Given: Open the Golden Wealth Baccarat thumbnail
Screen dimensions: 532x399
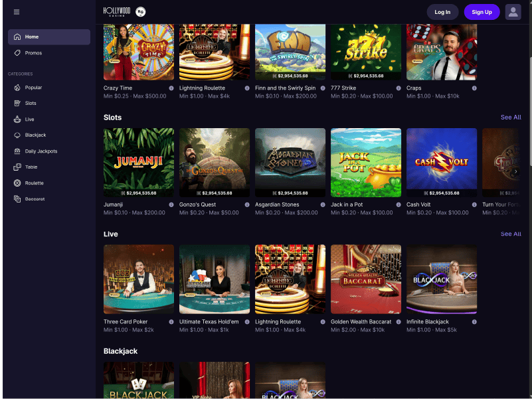Looking at the screenshot, I should tap(366, 279).
